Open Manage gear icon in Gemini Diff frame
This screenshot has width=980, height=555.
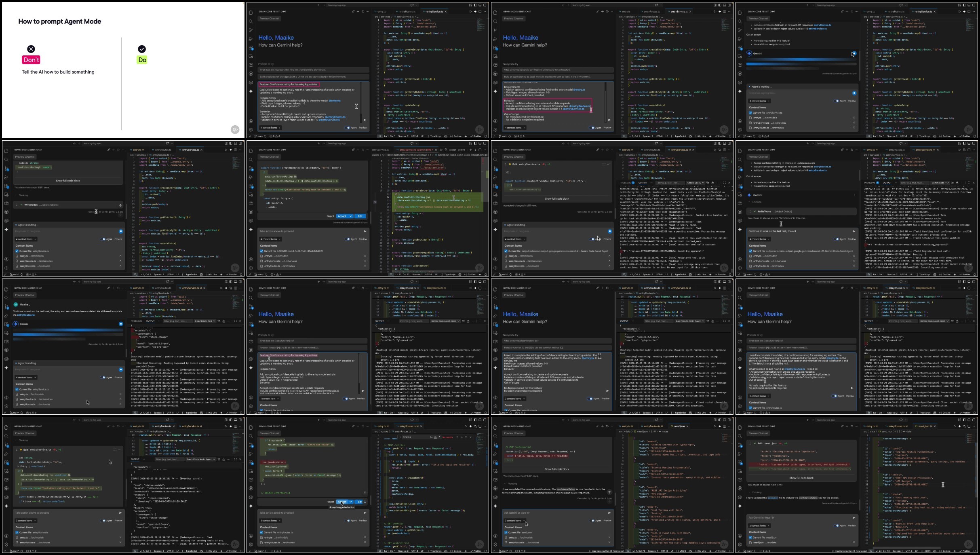pos(251,268)
